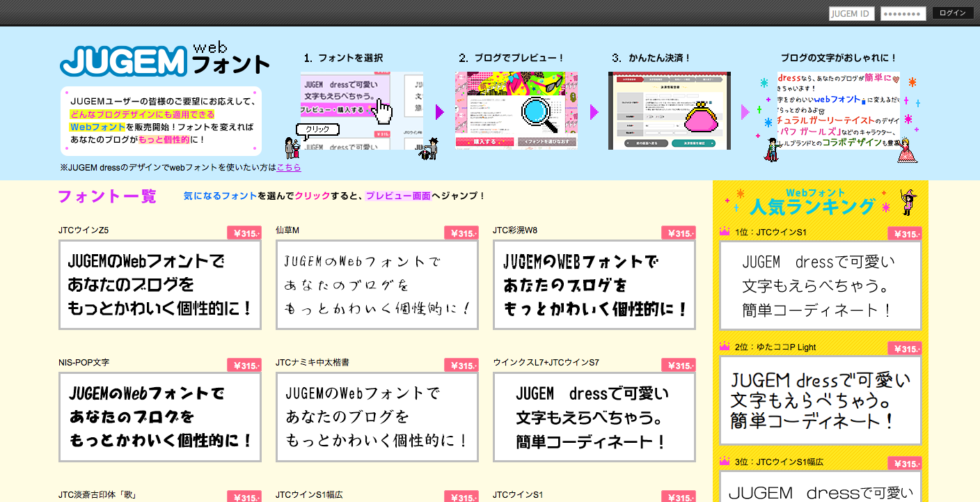Click the ¥315 tag on 2位 ゆたココP Light
Image resolution: width=980 pixels, height=502 pixels.
(x=905, y=349)
